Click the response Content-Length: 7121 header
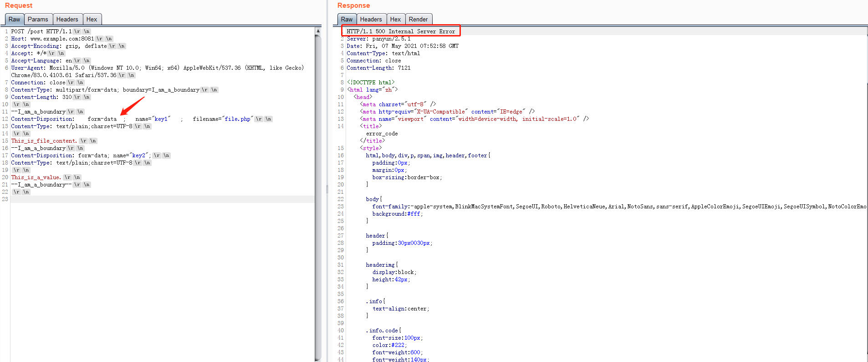 (x=378, y=68)
